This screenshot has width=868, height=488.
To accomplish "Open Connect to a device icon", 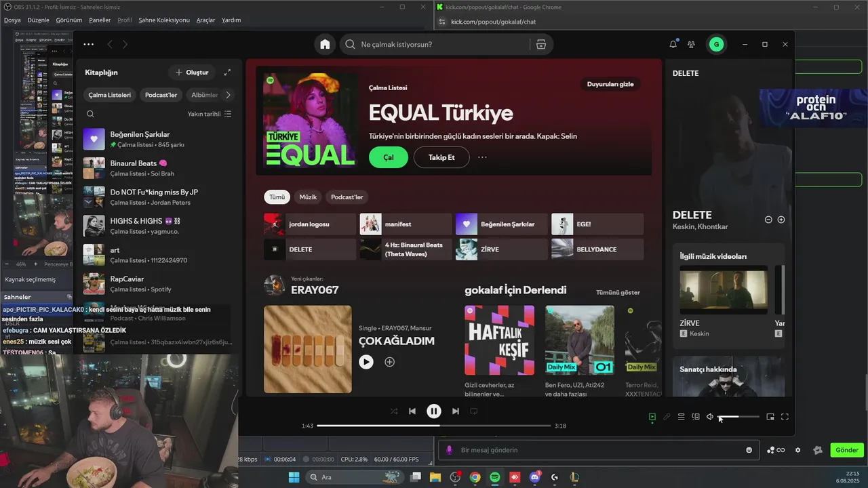I will coord(696,417).
